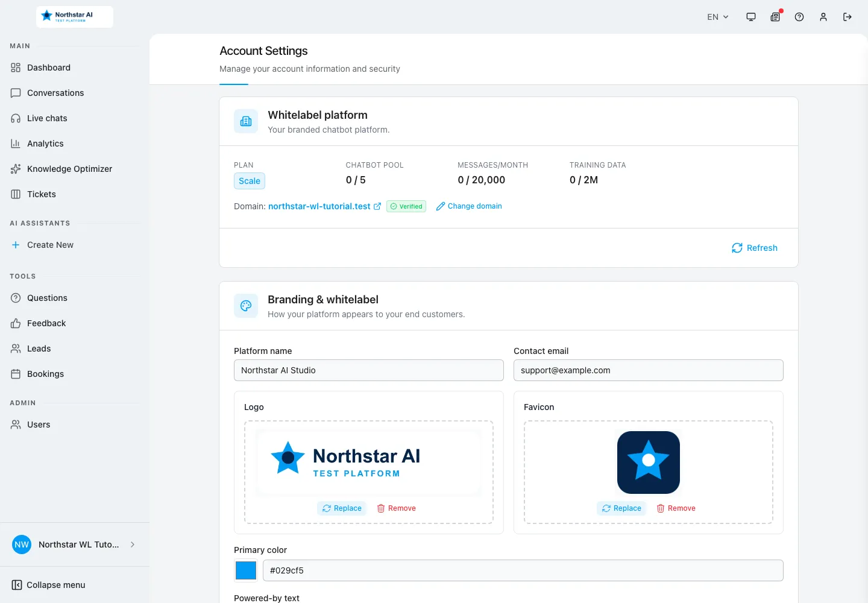This screenshot has height=603, width=868.
Task: Remove the Favicon image
Action: (x=676, y=508)
